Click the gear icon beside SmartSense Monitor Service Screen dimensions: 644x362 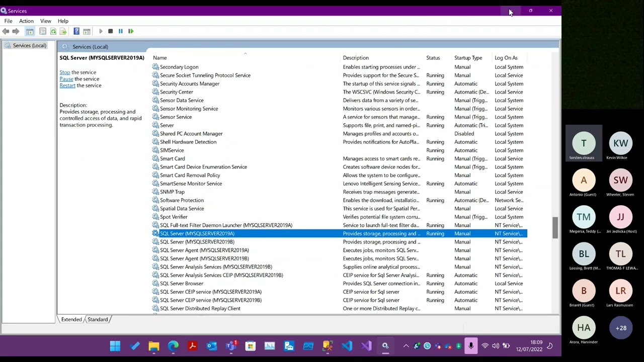[x=155, y=184]
